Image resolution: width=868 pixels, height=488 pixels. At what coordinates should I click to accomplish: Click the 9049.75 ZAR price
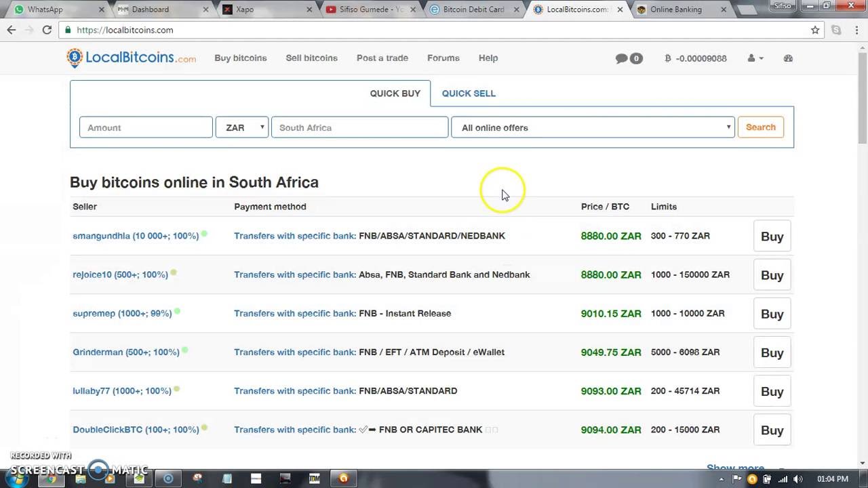pos(611,352)
